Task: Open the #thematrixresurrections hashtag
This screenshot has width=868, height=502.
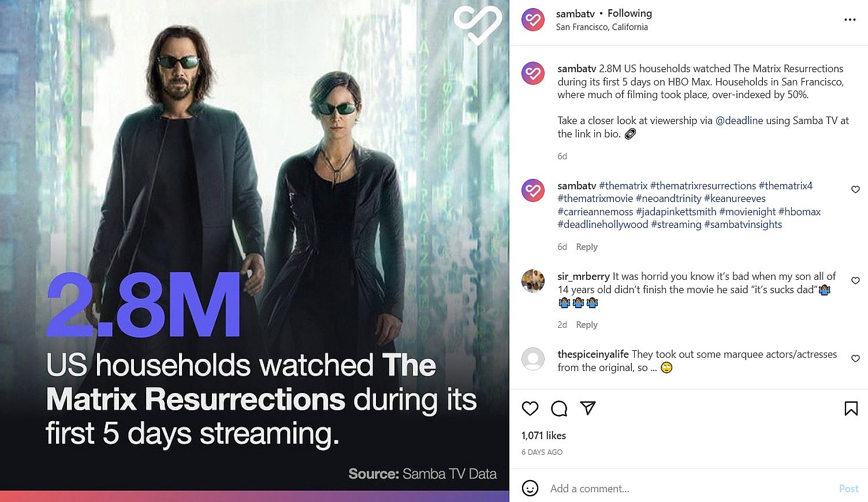Action: pos(703,186)
